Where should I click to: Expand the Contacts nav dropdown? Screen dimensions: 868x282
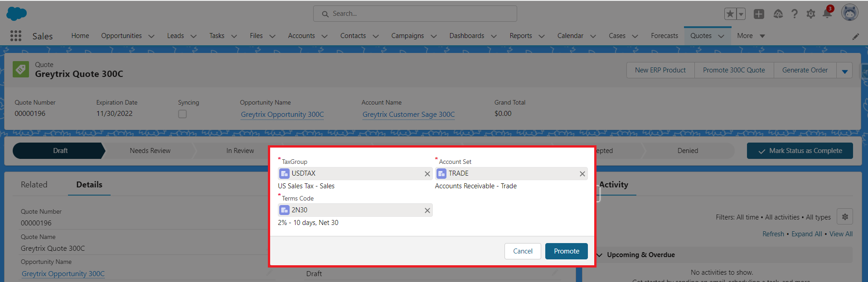tap(376, 36)
